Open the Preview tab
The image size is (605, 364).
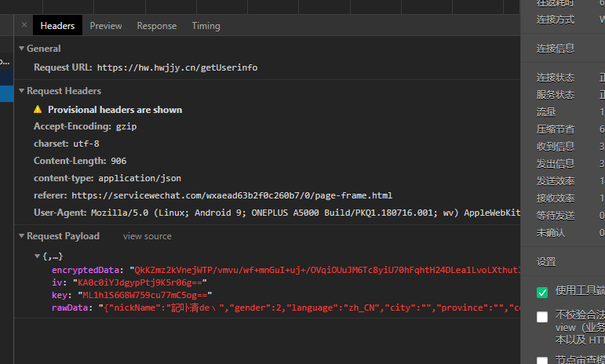point(106,26)
